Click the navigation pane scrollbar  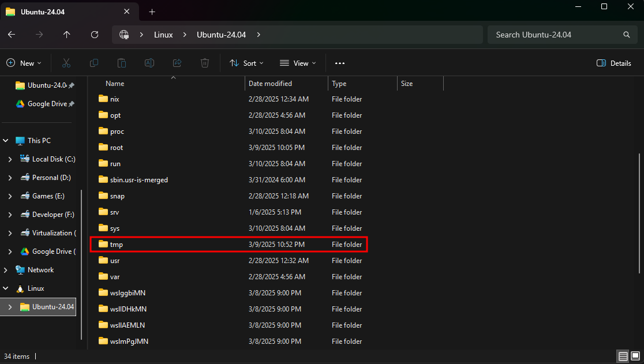click(x=81, y=265)
